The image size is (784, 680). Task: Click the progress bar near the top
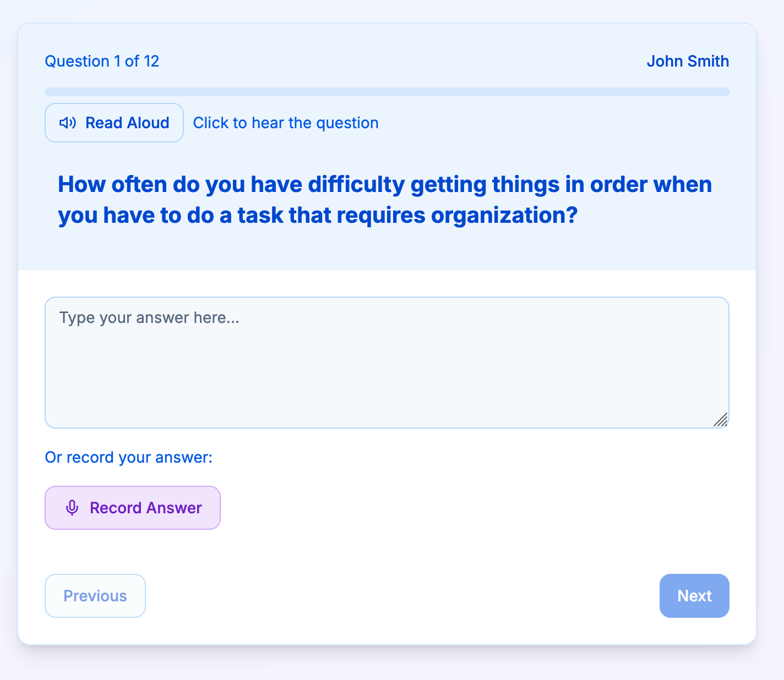pyautogui.click(x=386, y=92)
